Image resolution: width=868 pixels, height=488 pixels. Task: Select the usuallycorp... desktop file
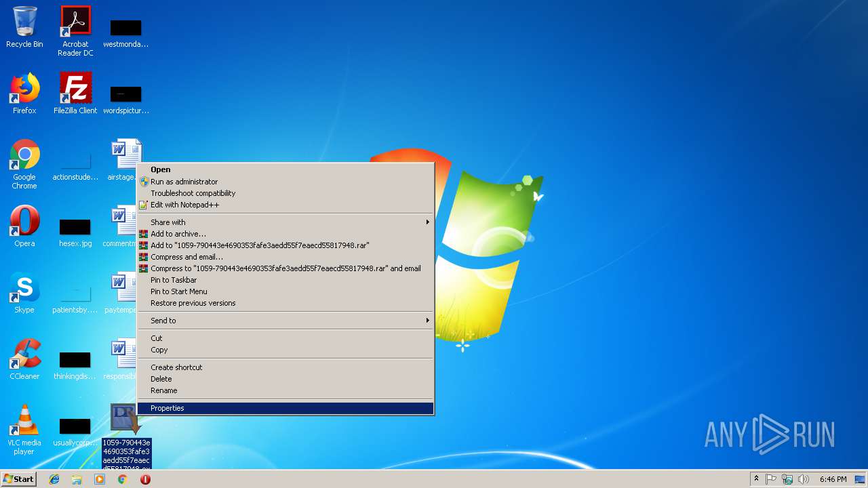click(75, 431)
